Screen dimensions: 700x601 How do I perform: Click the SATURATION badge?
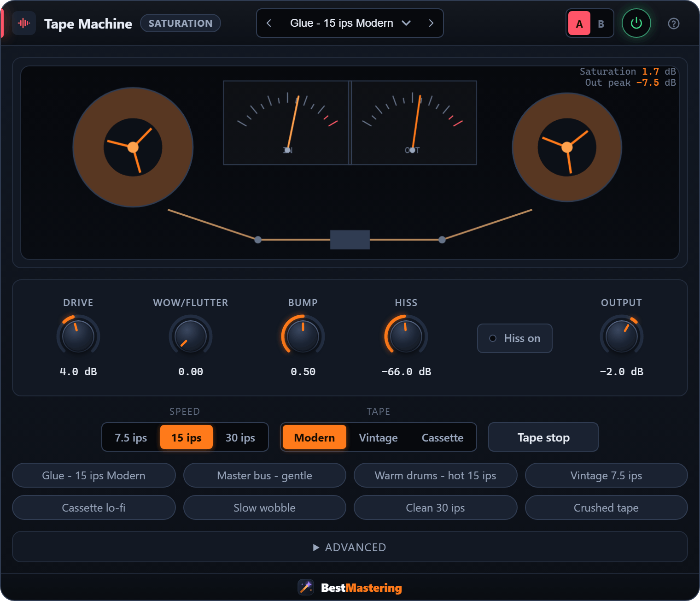click(x=181, y=23)
